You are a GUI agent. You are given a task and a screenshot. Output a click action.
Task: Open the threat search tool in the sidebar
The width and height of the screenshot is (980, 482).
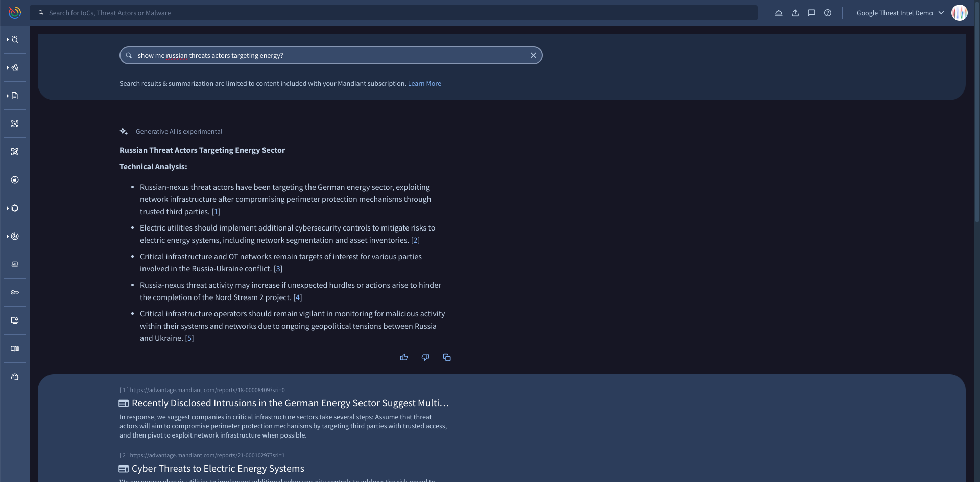pos(15,40)
